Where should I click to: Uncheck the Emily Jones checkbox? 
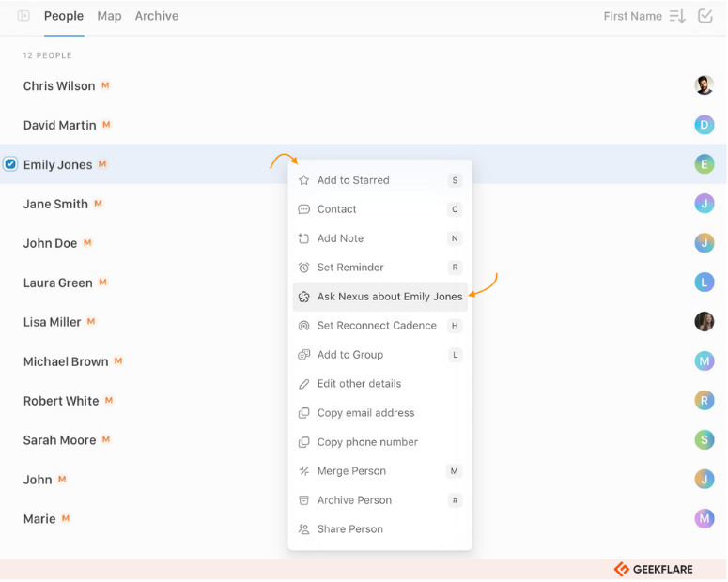10,164
